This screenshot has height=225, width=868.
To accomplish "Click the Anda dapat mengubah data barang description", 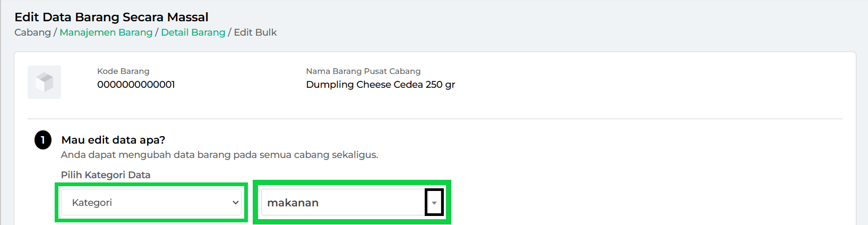I will coord(219,155).
